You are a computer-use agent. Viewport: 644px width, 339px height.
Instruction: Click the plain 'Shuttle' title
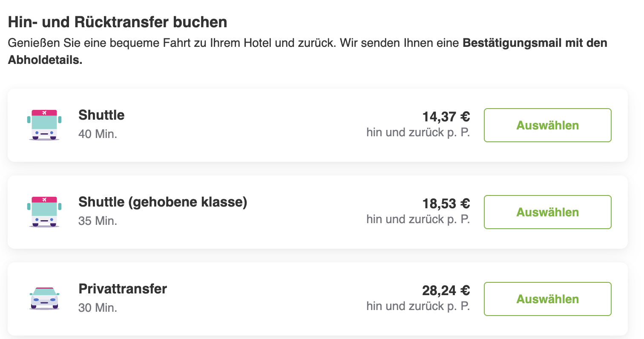click(101, 115)
